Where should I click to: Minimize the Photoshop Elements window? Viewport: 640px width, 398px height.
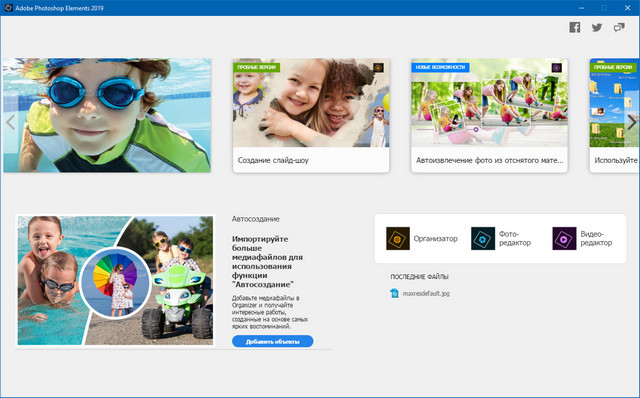pos(581,8)
